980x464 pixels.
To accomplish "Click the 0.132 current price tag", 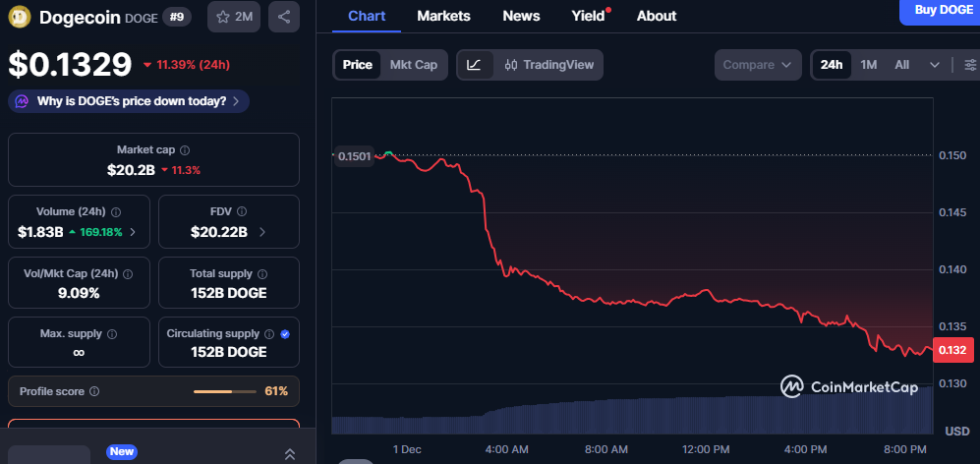I will pos(953,350).
